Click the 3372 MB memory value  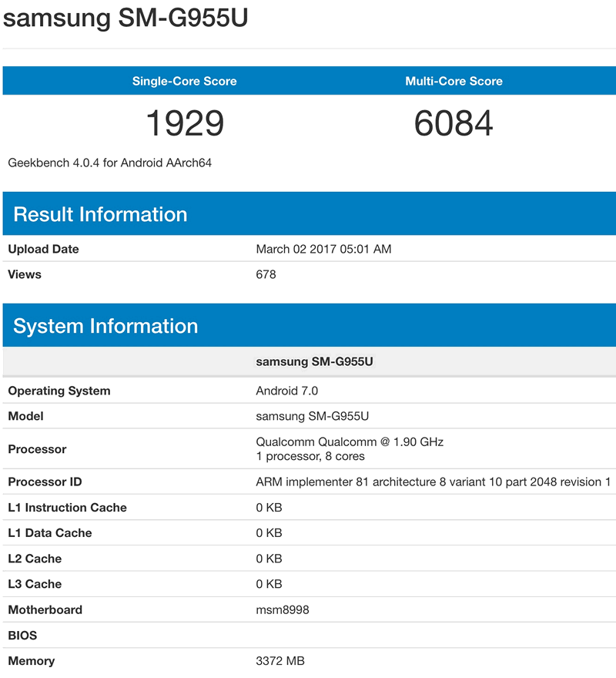coord(280,661)
